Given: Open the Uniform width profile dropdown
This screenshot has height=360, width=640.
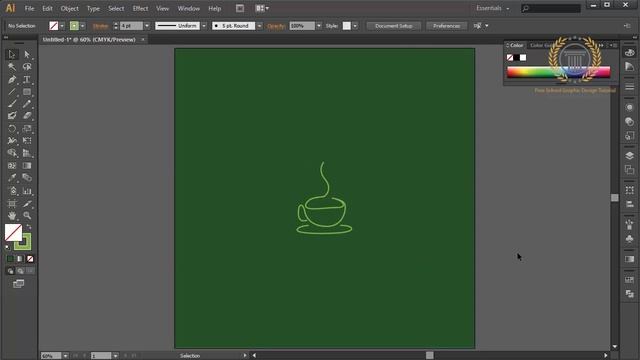Looking at the screenshot, I should click(204, 26).
